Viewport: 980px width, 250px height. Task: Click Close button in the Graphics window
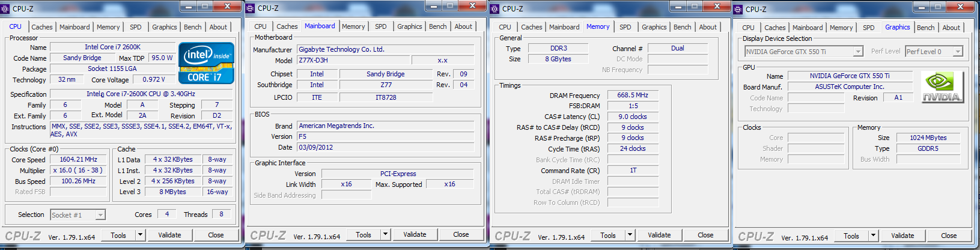tap(949, 236)
